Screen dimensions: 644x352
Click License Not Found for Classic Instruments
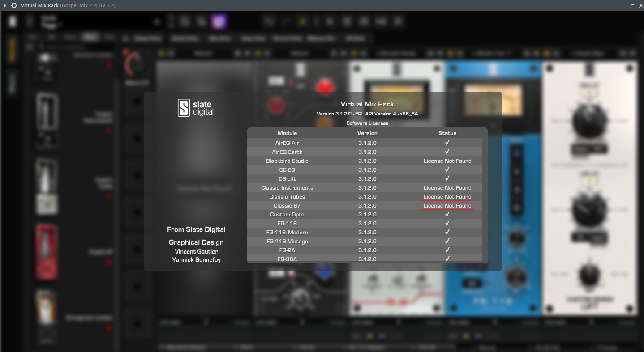(447, 188)
